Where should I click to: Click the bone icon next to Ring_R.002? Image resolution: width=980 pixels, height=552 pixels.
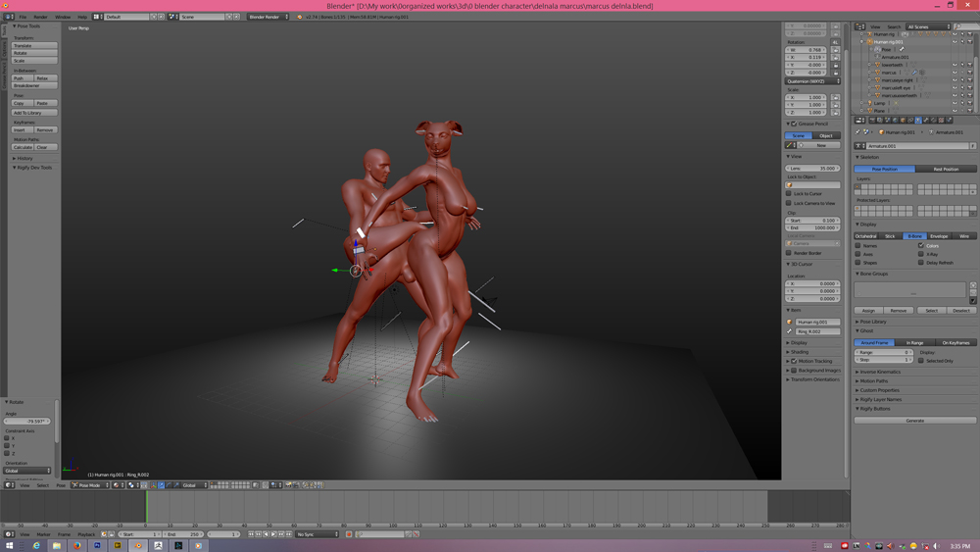[790, 331]
